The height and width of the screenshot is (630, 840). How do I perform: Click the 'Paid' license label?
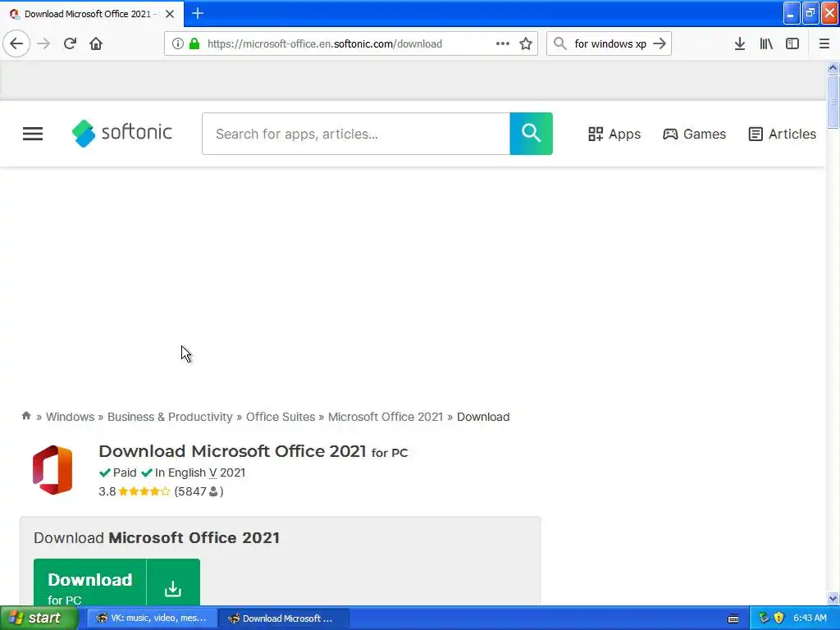[125, 472]
